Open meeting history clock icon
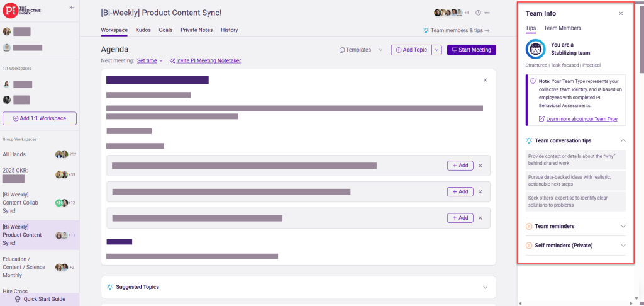644x306 pixels. pos(479,13)
